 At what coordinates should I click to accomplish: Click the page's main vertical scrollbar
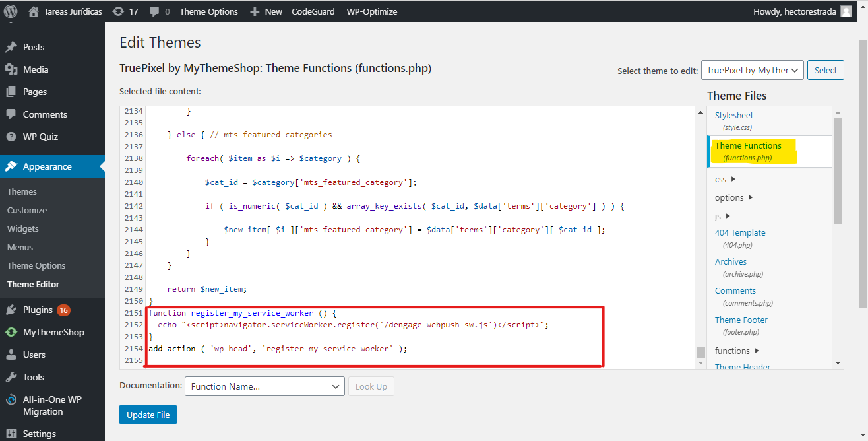point(863,174)
